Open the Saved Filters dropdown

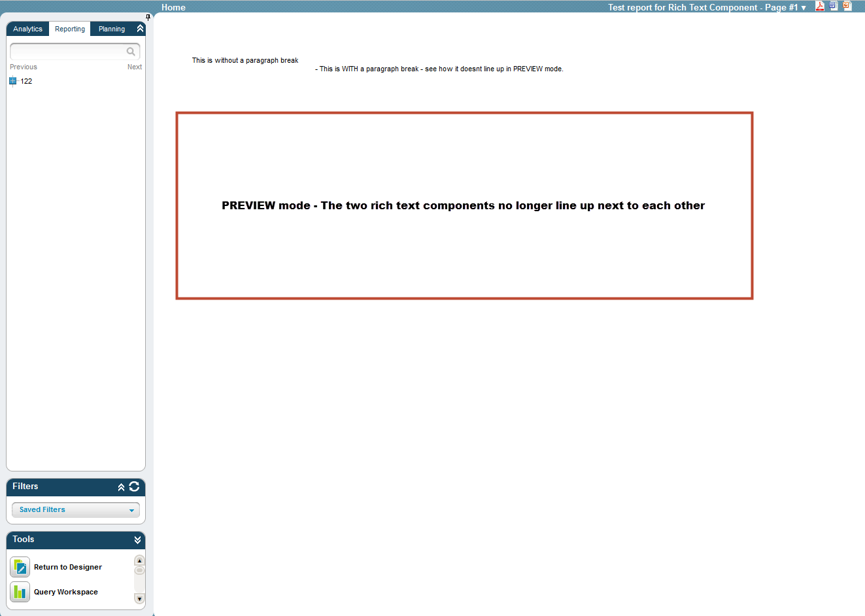tap(76, 510)
